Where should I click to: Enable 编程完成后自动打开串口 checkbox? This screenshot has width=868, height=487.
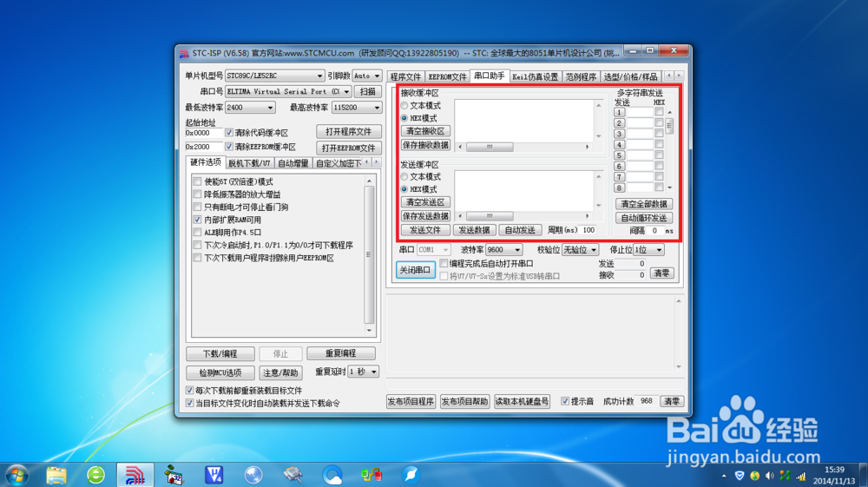444,263
